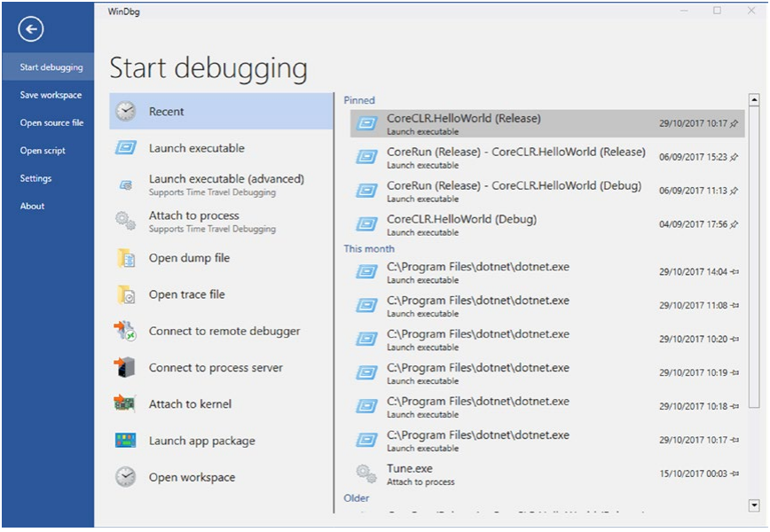The image size is (770, 532).
Task: Unpin the 06/09/2017 11:13 entry
Action: (x=734, y=191)
